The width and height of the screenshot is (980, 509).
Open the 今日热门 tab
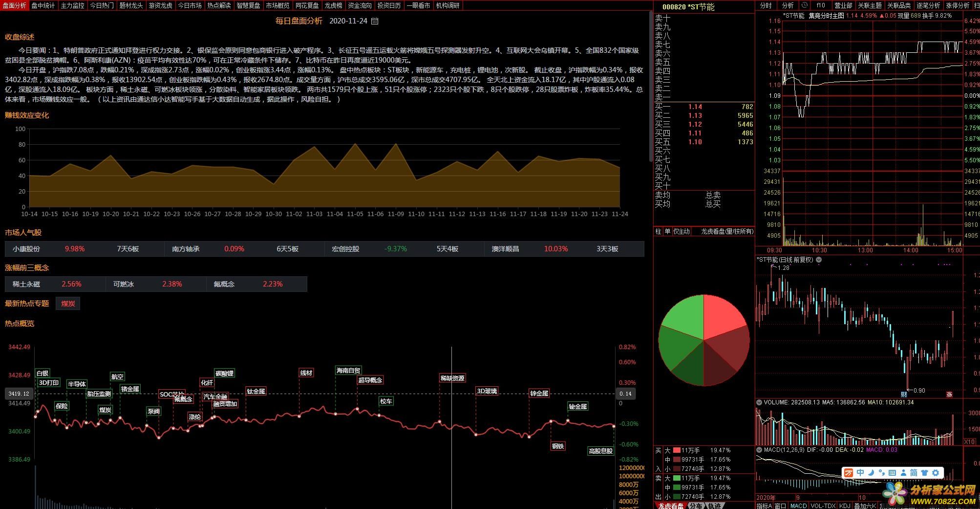[102, 5]
